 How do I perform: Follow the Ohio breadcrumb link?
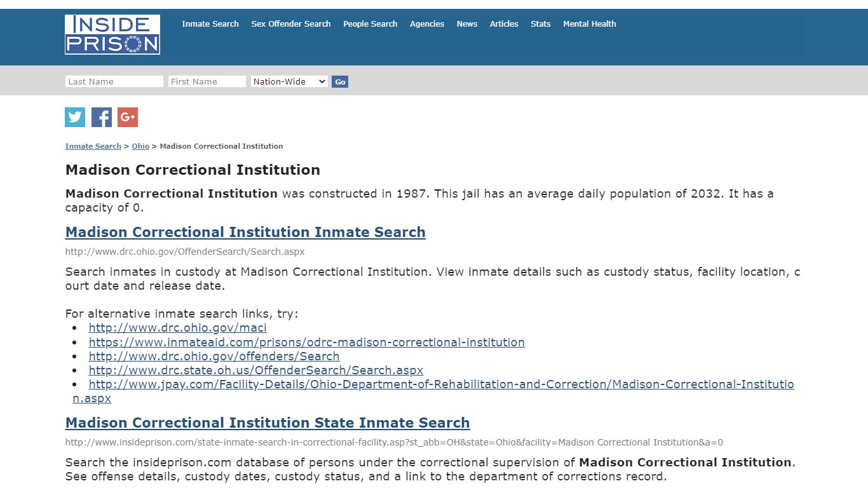tap(140, 146)
